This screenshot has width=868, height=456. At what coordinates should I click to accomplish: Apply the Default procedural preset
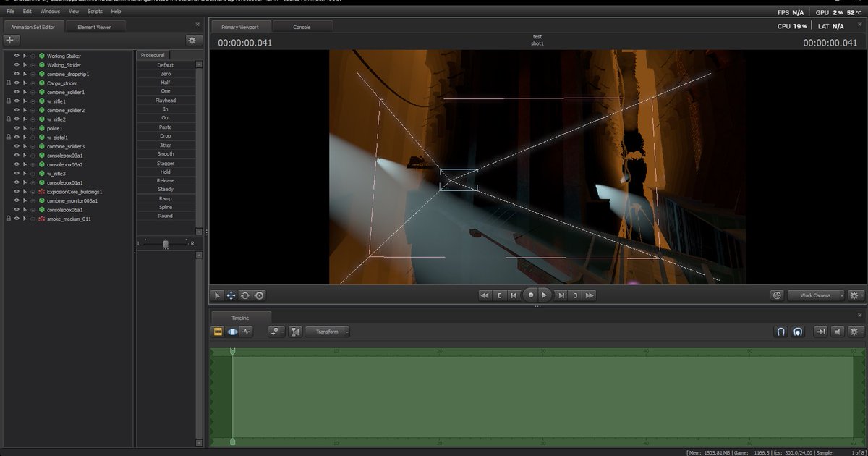tap(166, 65)
